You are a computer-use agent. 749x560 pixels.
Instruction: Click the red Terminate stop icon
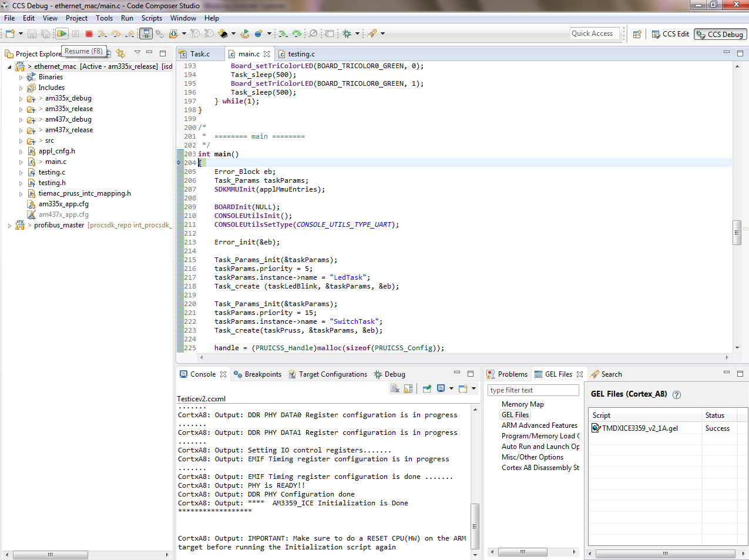[x=89, y=33]
